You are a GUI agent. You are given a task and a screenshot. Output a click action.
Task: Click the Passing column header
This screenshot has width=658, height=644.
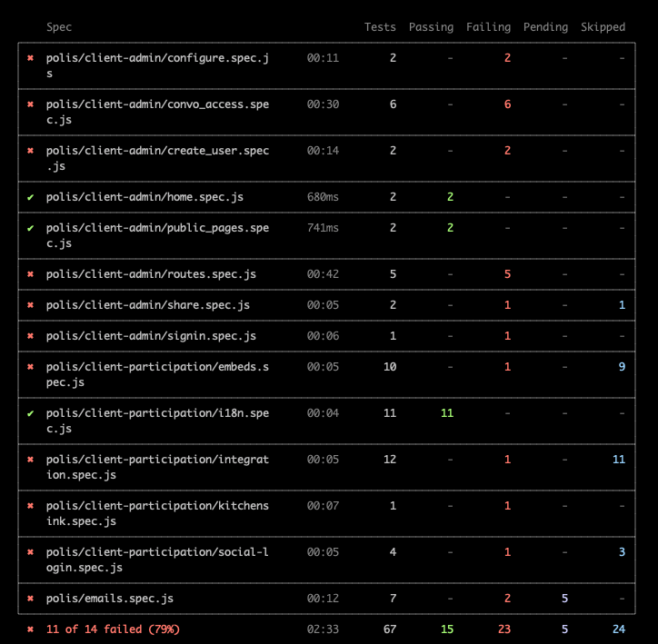tap(431, 27)
